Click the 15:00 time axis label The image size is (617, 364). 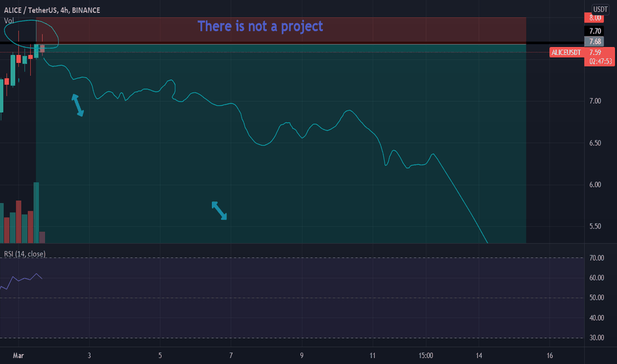pos(426,356)
